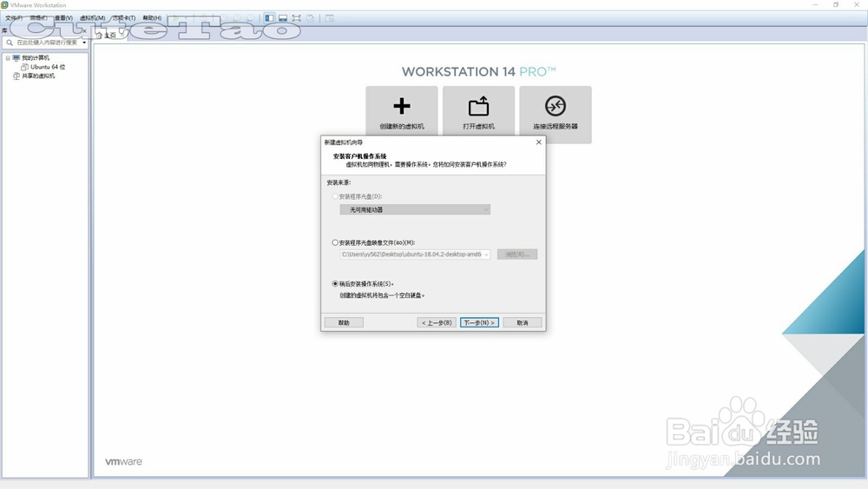
Task: Open the Edit (编辑) menu
Action: pyautogui.click(x=38, y=17)
